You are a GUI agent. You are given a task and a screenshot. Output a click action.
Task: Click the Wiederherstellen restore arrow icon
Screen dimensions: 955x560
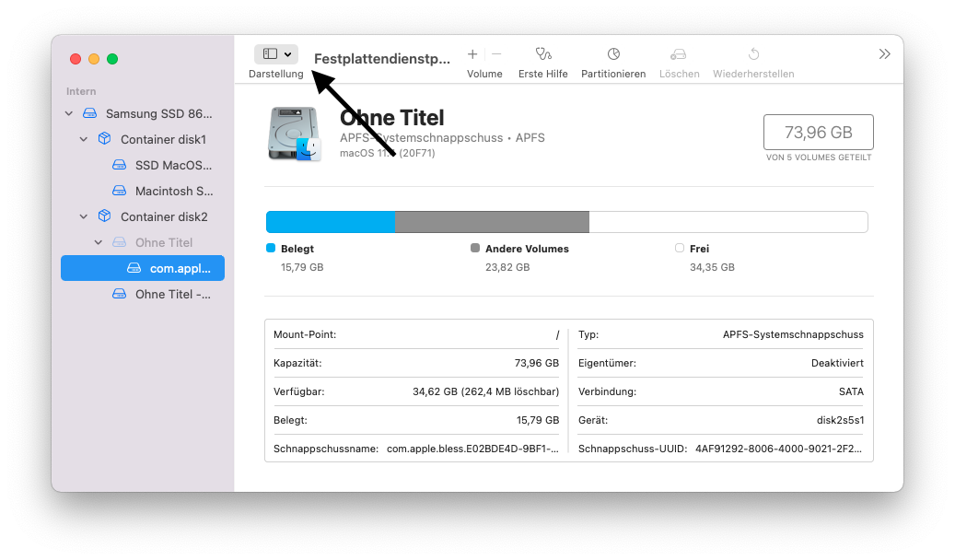753,54
